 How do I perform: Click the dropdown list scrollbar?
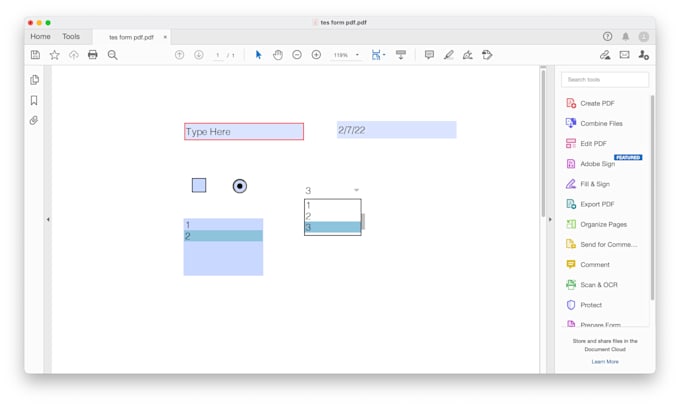363,221
